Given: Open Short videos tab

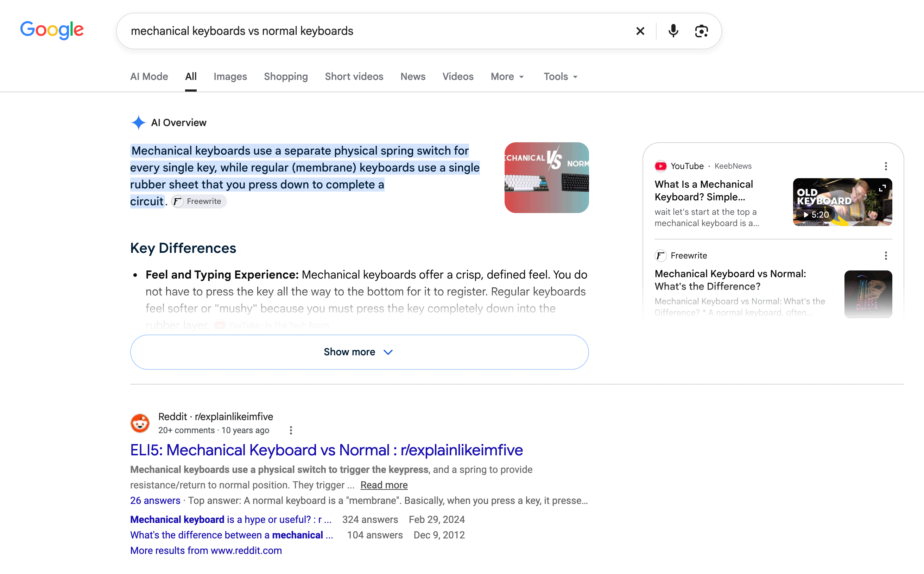Looking at the screenshot, I should click(x=354, y=76).
